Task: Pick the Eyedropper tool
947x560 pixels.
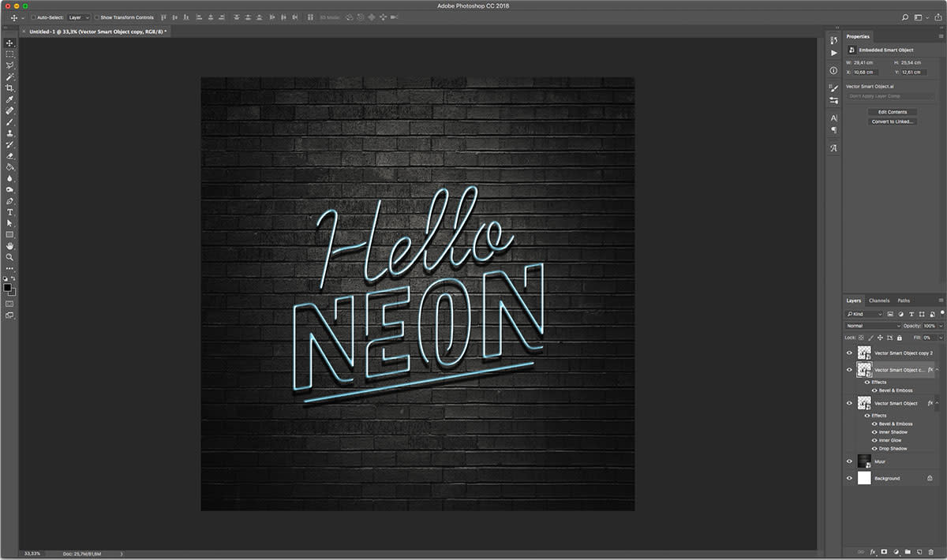Action: pos(10,100)
